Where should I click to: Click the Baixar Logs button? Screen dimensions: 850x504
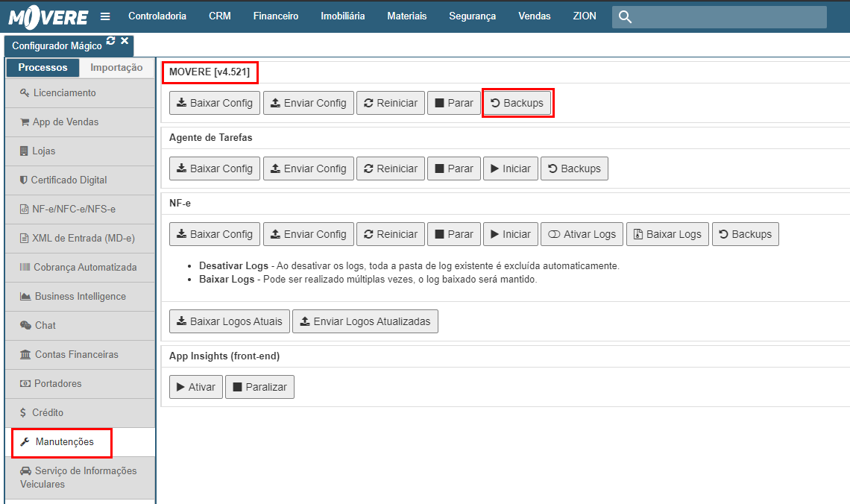(667, 234)
